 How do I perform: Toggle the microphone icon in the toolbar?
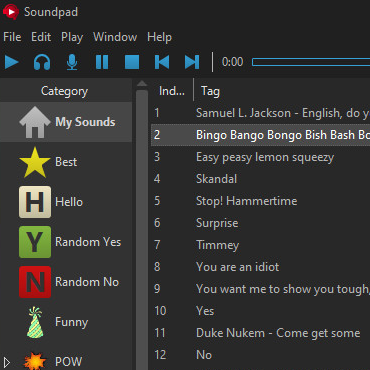pos(72,62)
